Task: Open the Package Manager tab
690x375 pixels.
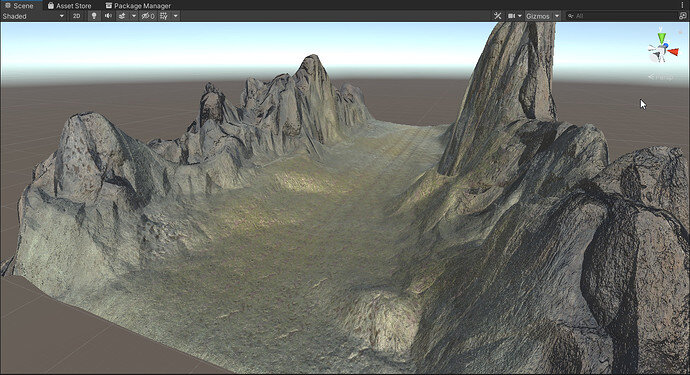Action: coord(138,6)
